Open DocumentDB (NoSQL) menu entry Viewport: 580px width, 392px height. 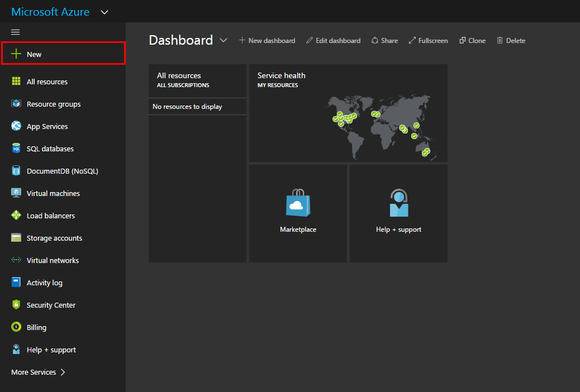coord(63,171)
